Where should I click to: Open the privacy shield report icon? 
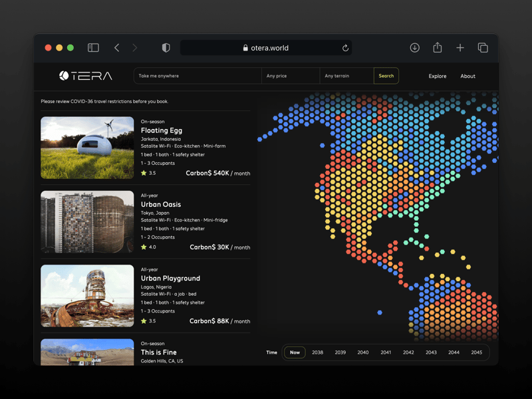pyautogui.click(x=166, y=48)
